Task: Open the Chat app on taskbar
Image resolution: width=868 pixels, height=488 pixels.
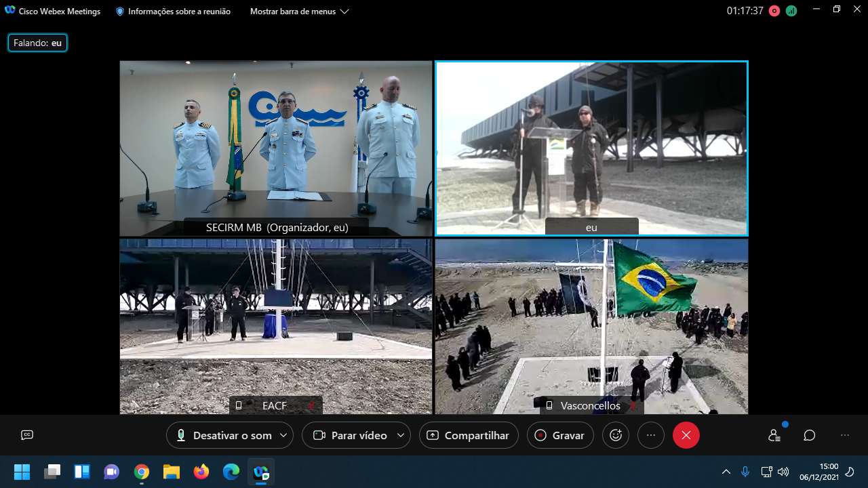Action: 112,471
